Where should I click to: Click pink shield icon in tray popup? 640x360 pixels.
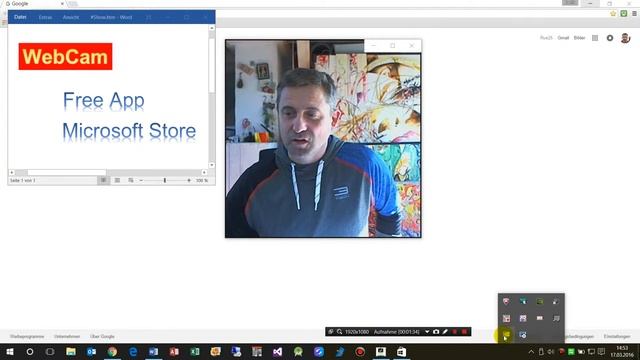(x=506, y=302)
